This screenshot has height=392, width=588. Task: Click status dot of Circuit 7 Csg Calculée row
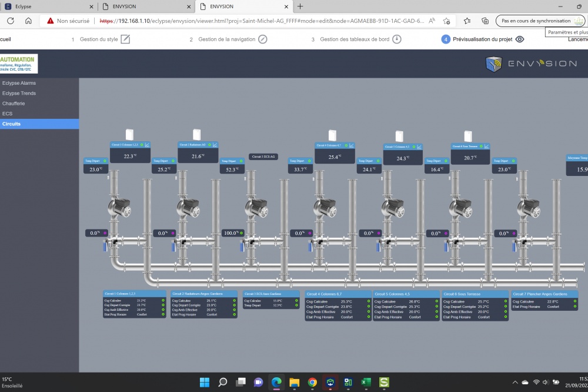[x=575, y=301]
